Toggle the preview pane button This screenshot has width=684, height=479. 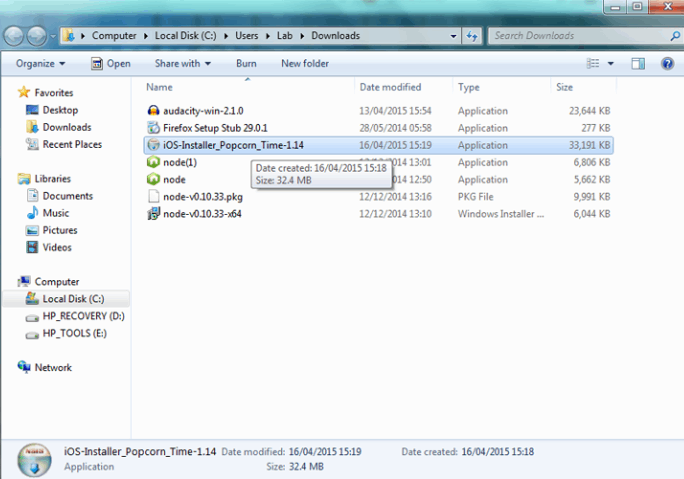(x=638, y=64)
